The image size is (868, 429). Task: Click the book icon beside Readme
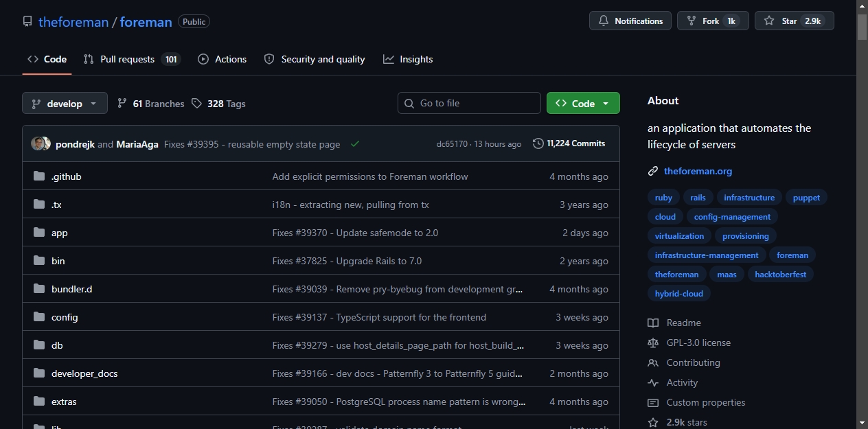tap(653, 323)
